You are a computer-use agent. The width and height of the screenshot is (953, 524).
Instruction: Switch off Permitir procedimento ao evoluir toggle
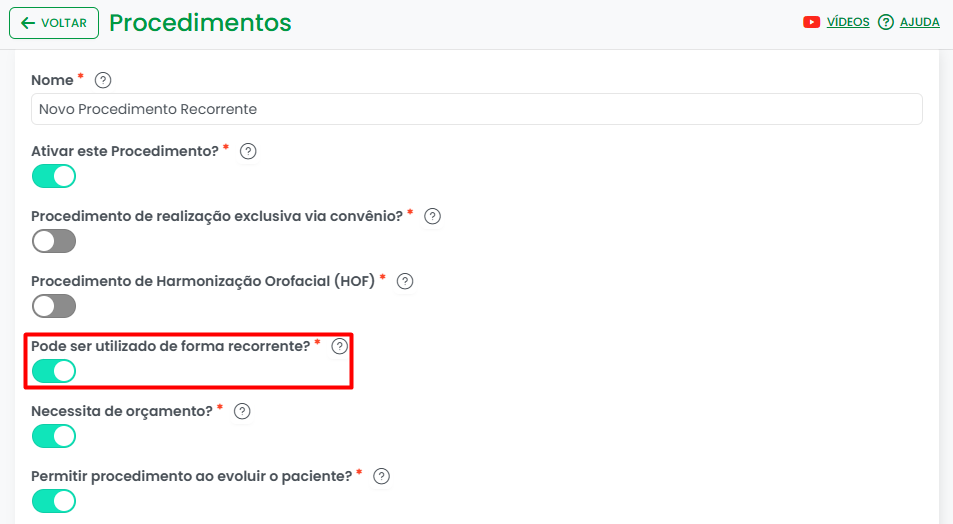coord(54,500)
